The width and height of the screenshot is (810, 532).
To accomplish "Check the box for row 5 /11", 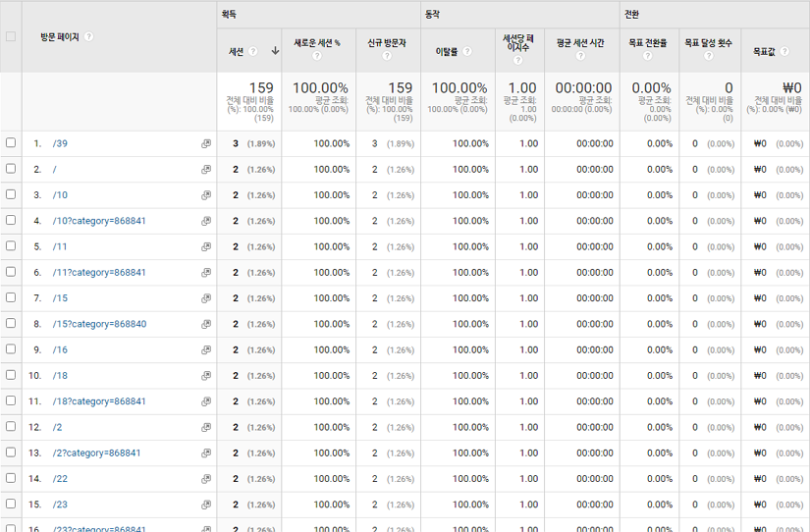I will tap(11, 245).
